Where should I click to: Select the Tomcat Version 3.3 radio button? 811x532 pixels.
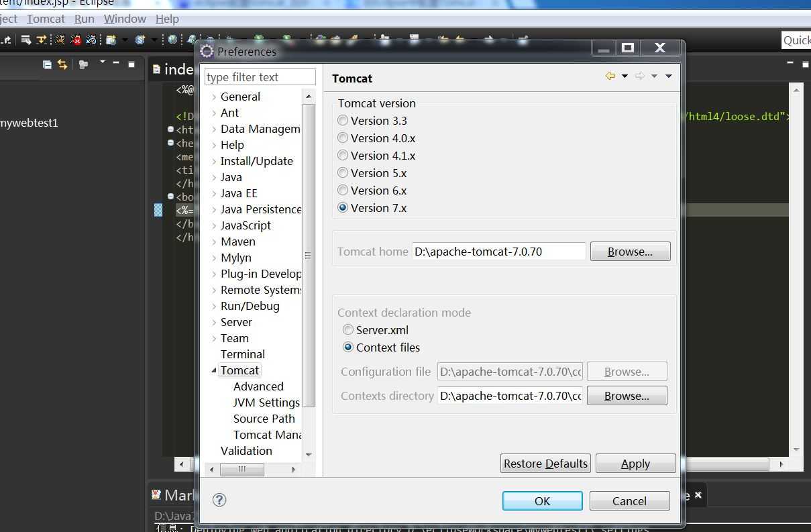tap(343, 121)
